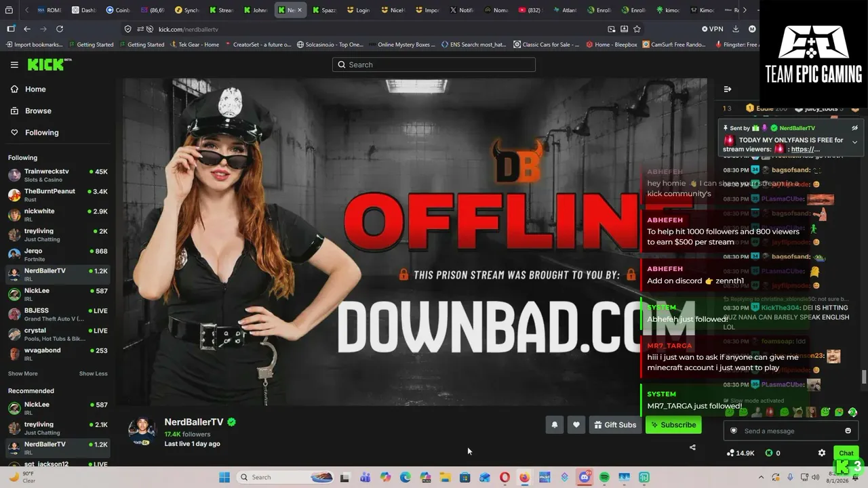Open crystal channel in sidebar
The height and width of the screenshot is (488, 868).
[58, 333]
